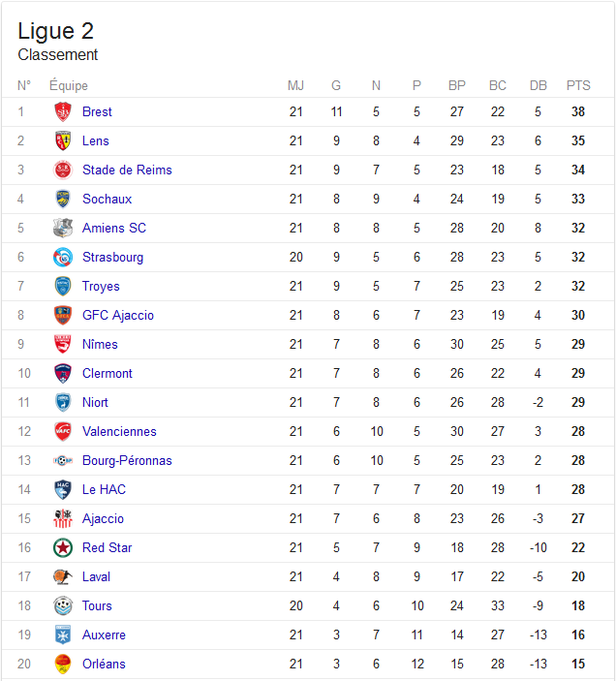This screenshot has height=681, width=616.
Task: Click the Lens club crest icon
Action: (x=63, y=140)
